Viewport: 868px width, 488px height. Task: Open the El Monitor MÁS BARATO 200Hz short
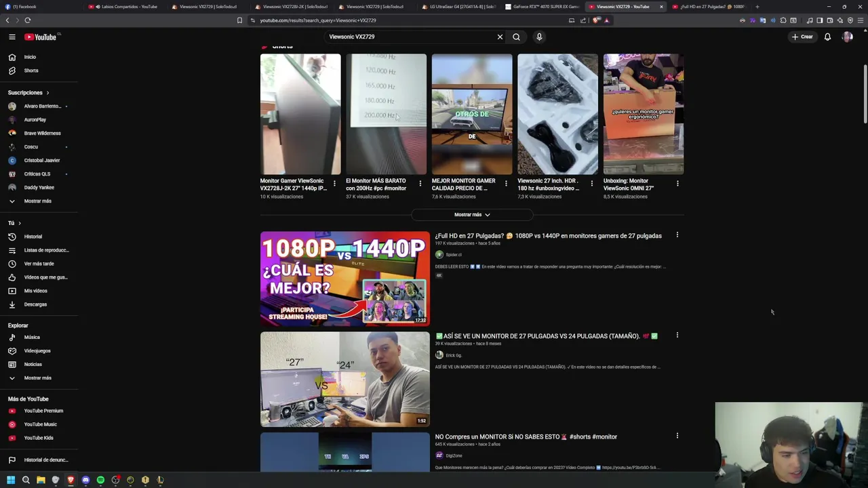pos(386,114)
